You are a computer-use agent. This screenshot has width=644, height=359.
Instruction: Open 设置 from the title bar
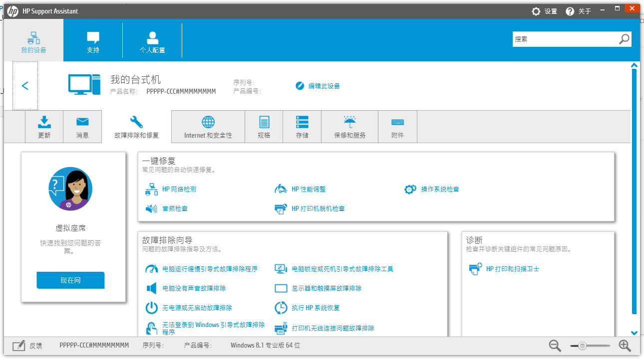pos(544,11)
